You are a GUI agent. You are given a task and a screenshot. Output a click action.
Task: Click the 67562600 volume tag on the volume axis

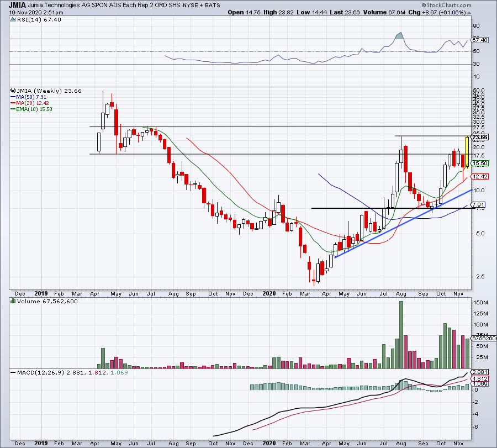pyautogui.click(x=484, y=338)
